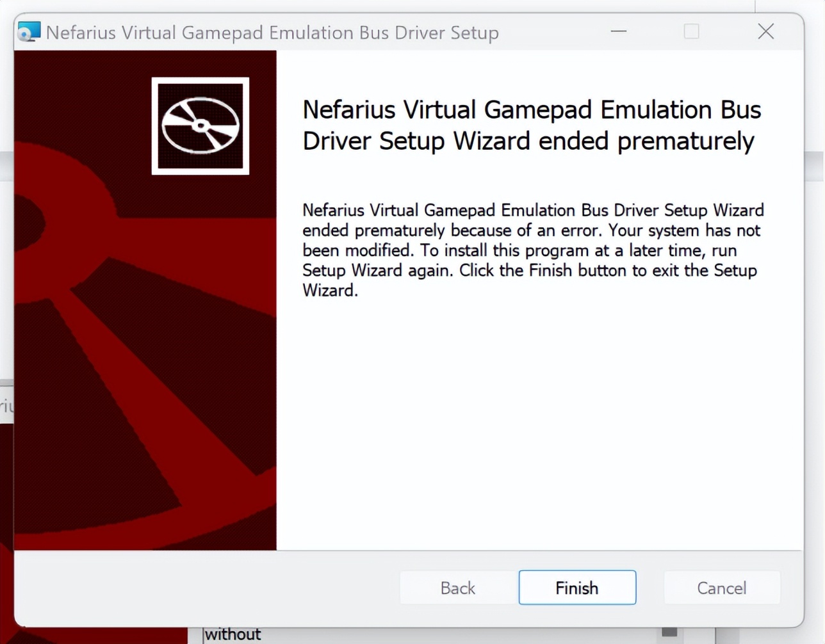Click the 'Wizard.' word ending the paragraph

330,291
